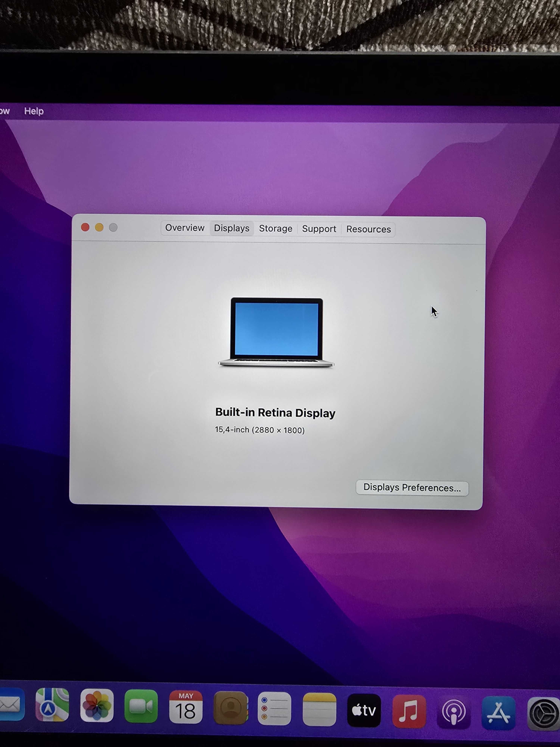Open the Help menu
Image resolution: width=560 pixels, height=747 pixels.
[34, 111]
